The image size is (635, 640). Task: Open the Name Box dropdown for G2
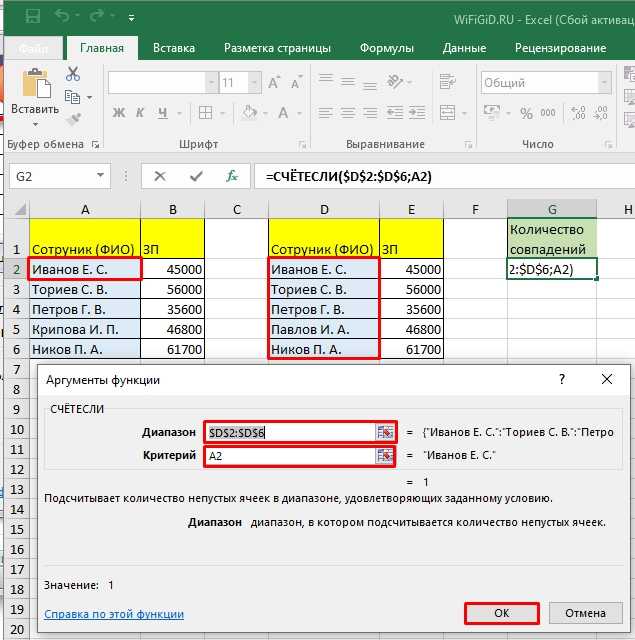(x=100, y=176)
